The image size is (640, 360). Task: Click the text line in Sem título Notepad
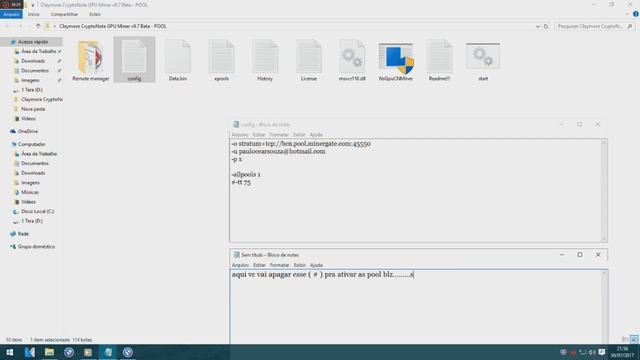[x=322, y=275]
